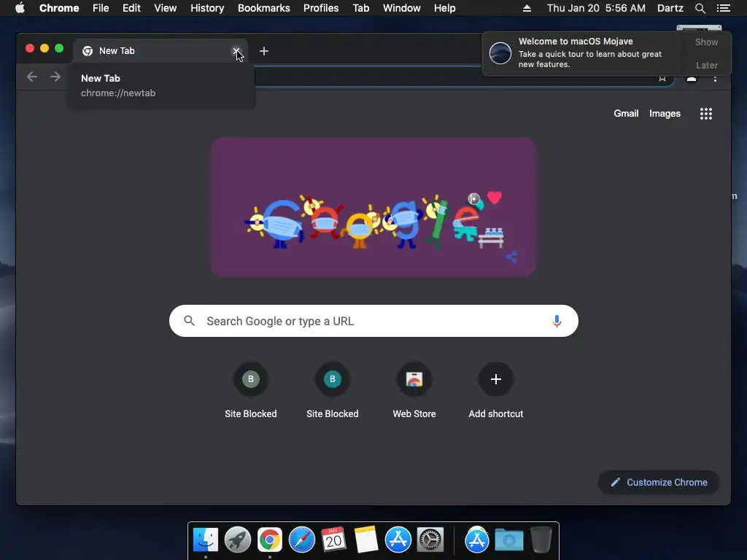
Task: Open Launchpad from the Dock
Action: (x=238, y=540)
